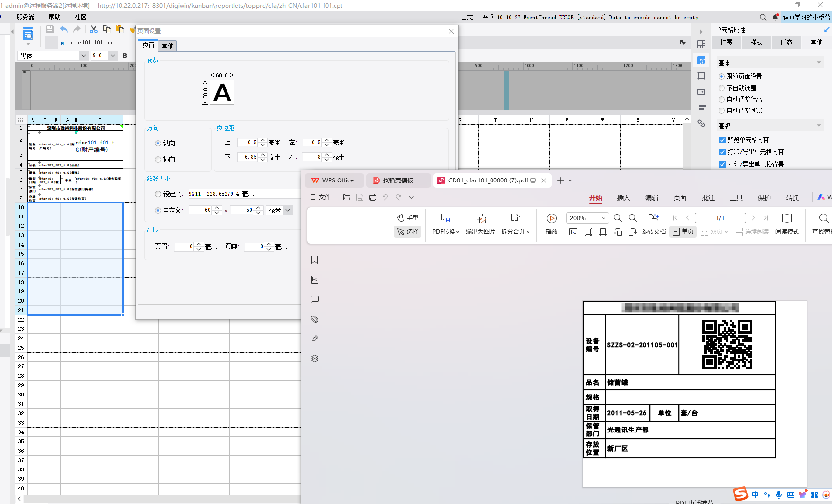This screenshot has width=832, height=504.
Task: Click the new template grid icon
Action: (51, 42)
